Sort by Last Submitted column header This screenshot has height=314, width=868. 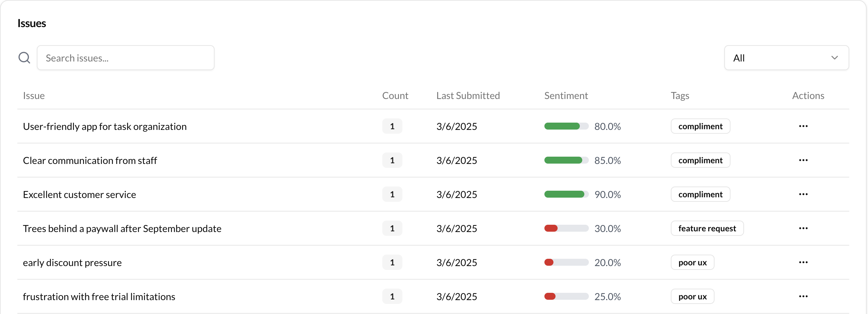coord(468,96)
